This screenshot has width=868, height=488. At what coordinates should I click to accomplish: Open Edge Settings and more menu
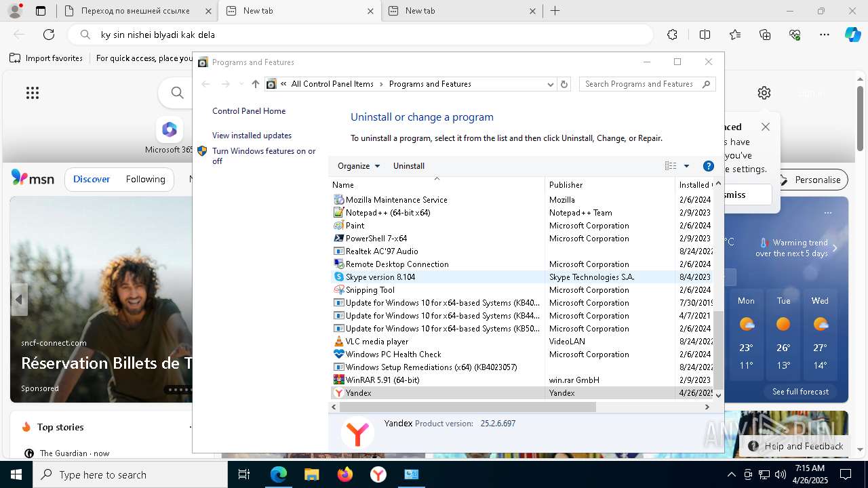pyautogui.click(x=825, y=35)
